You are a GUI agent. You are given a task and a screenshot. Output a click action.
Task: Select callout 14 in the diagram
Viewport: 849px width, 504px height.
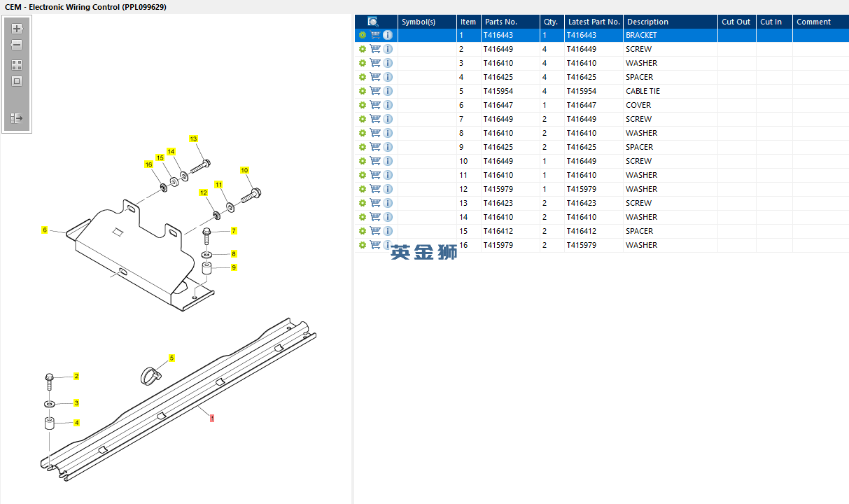(x=171, y=151)
